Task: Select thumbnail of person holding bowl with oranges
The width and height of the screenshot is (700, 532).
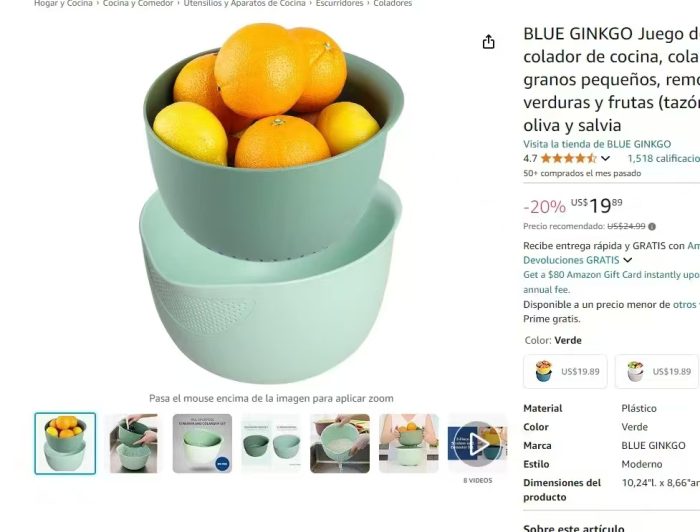Action: (x=408, y=444)
